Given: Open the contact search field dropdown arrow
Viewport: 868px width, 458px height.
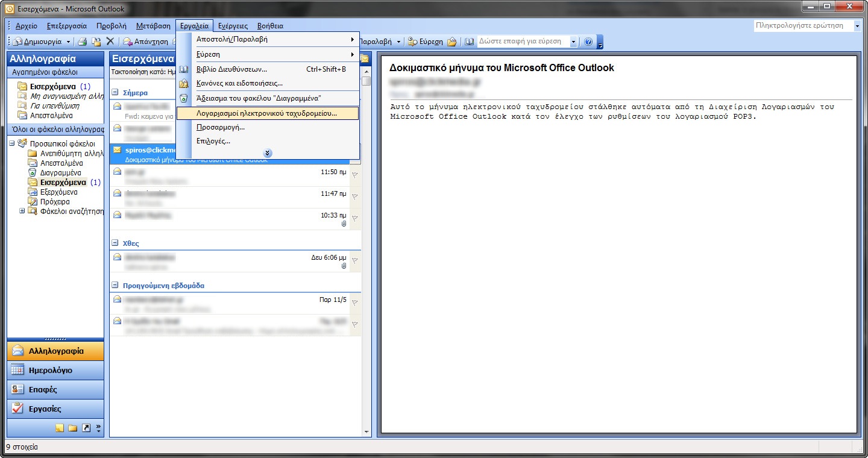Looking at the screenshot, I should point(573,42).
